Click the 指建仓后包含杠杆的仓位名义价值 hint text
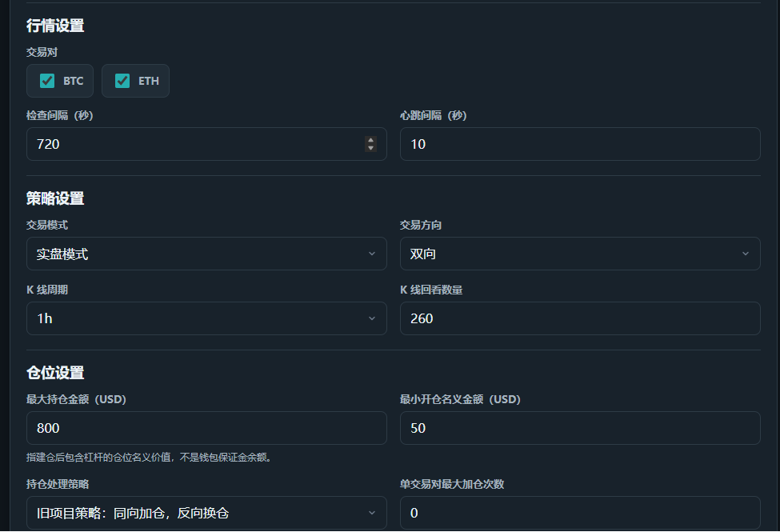The height and width of the screenshot is (532, 780). coord(149,458)
